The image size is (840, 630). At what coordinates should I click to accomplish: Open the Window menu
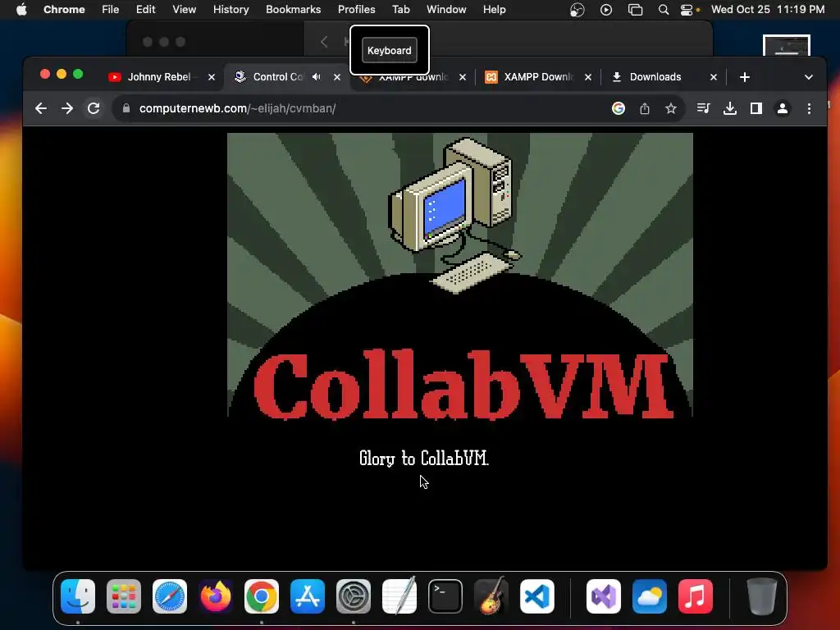pos(446,10)
